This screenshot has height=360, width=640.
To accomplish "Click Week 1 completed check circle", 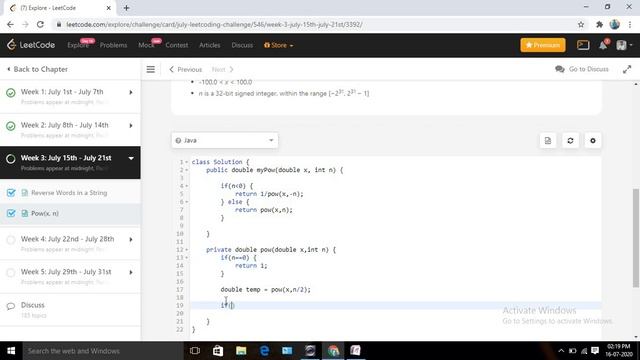I will 11,93.
